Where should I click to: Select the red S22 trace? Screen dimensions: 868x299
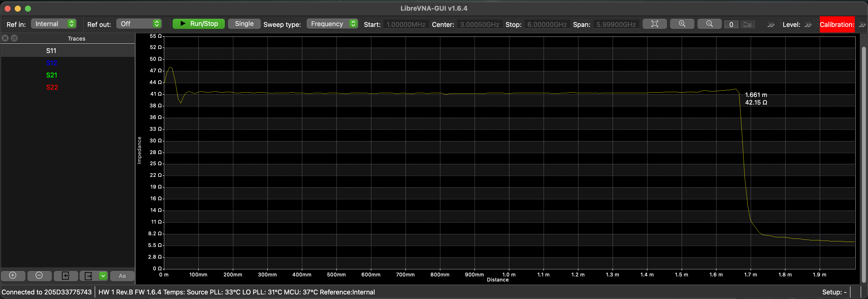tap(52, 87)
